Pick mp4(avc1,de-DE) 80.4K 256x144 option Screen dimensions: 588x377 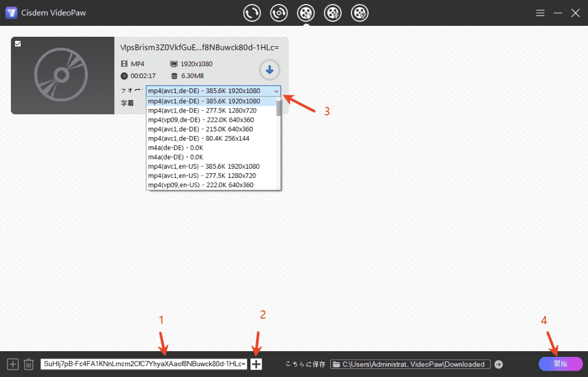point(199,138)
